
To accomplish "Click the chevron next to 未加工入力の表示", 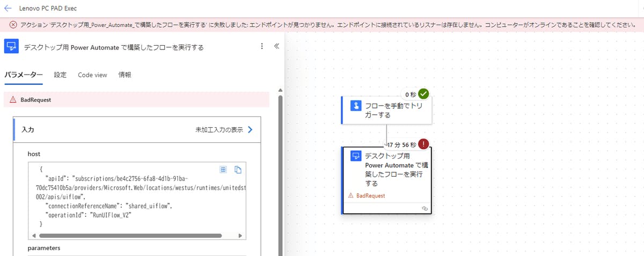I will pyautogui.click(x=250, y=130).
